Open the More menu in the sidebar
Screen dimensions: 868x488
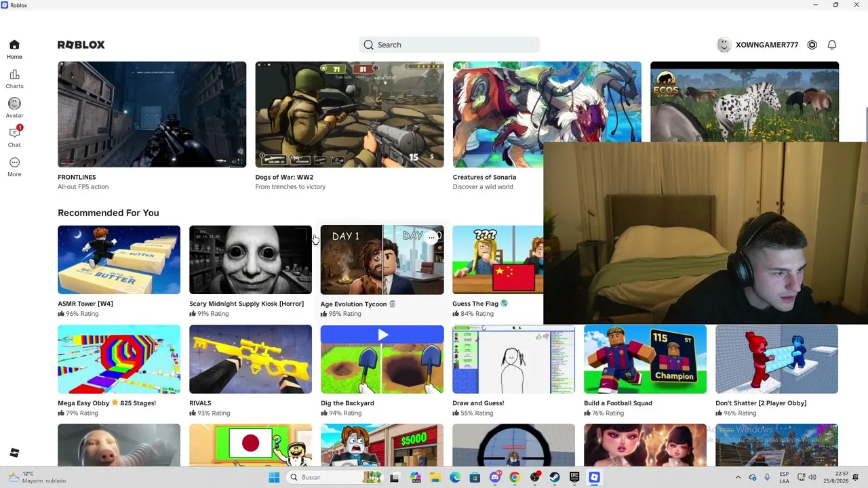pos(14,167)
